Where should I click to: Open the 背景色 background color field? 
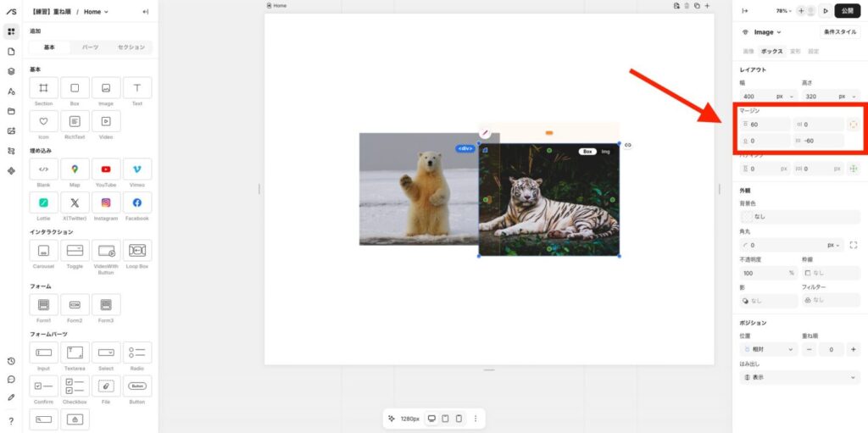799,217
